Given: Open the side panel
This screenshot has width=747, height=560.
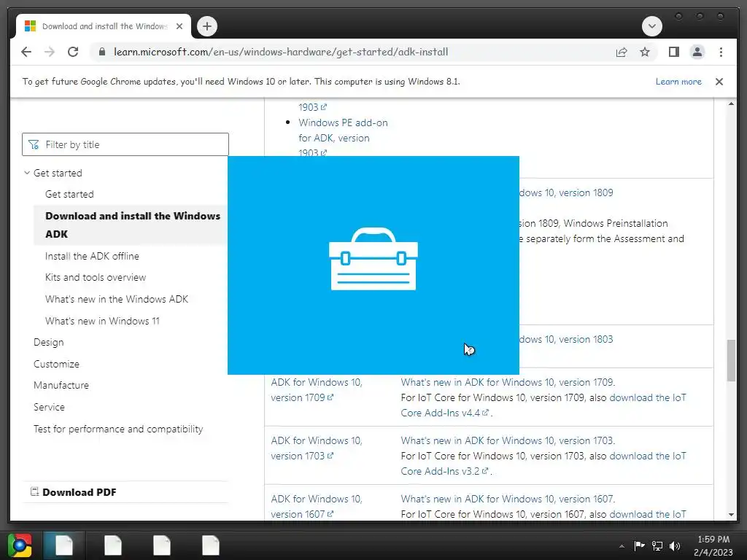Looking at the screenshot, I should pos(673,52).
